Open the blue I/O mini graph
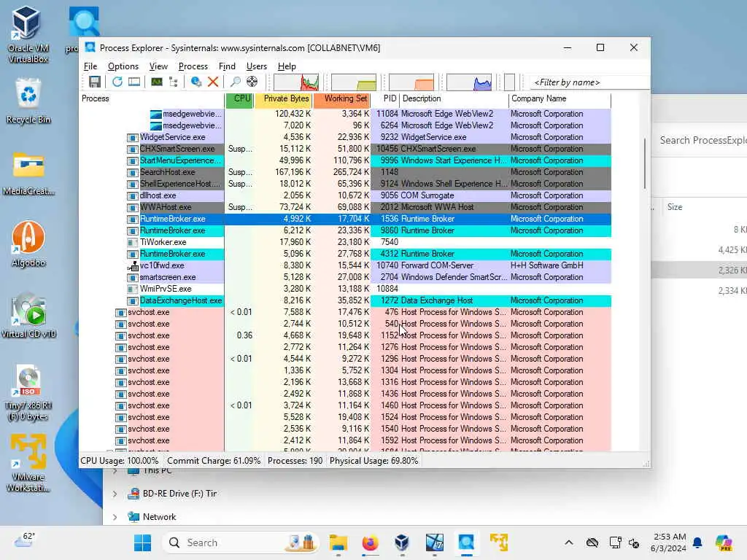The width and height of the screenshot is (747, 560). pos(469,82)
